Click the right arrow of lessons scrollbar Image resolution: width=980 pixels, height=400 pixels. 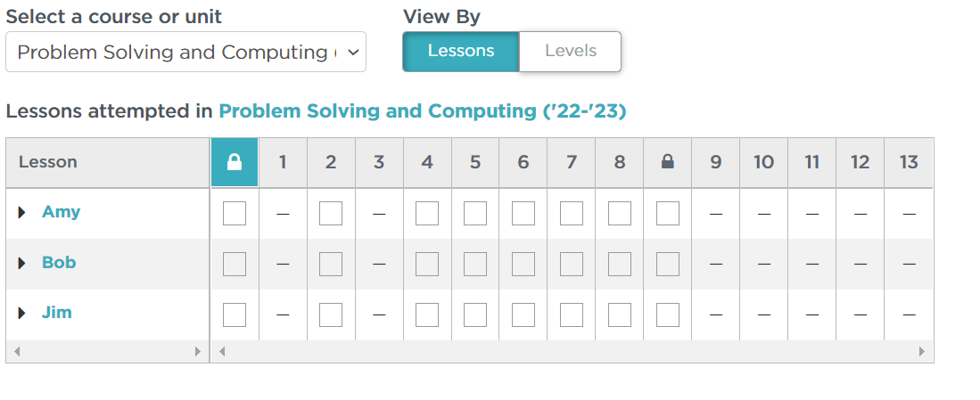tap(922, 351)
